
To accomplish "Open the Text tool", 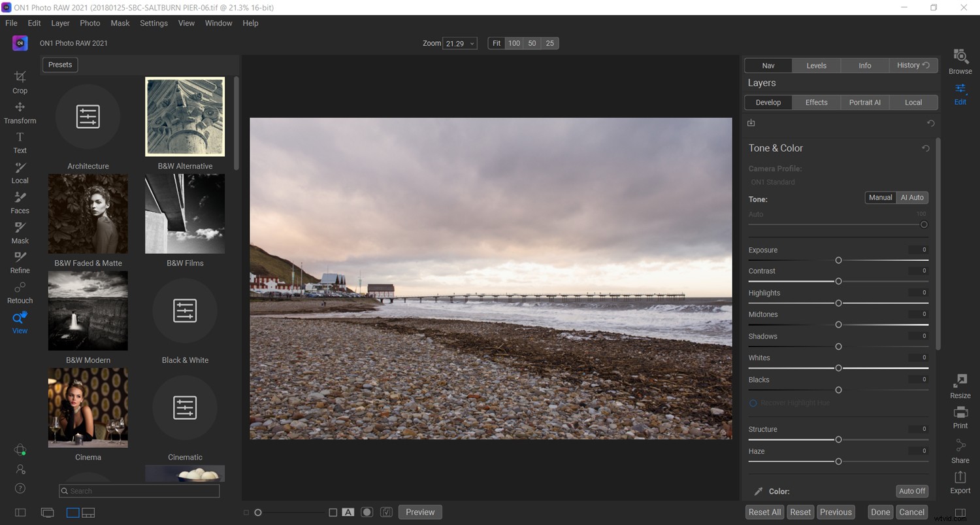I will coord(20,141).
